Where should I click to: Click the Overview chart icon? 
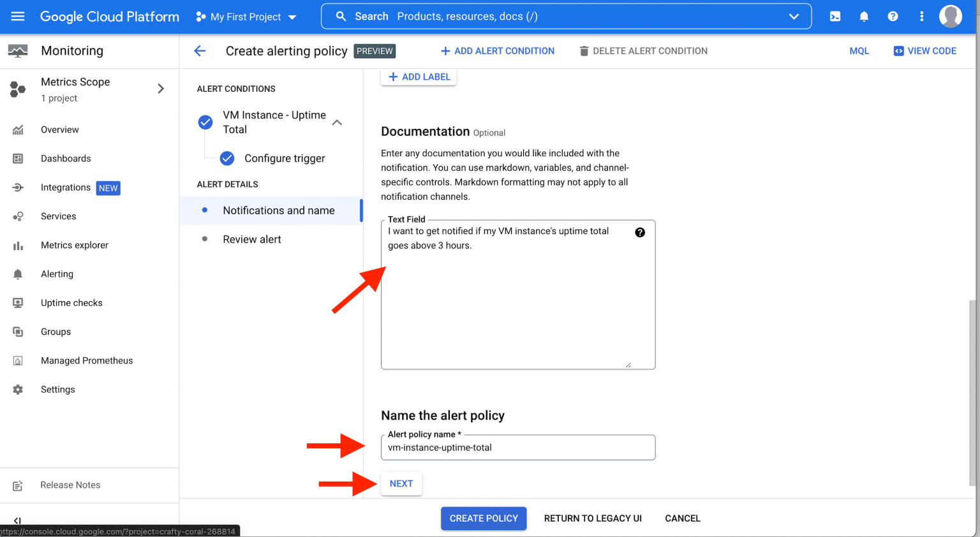pos(18,130)
